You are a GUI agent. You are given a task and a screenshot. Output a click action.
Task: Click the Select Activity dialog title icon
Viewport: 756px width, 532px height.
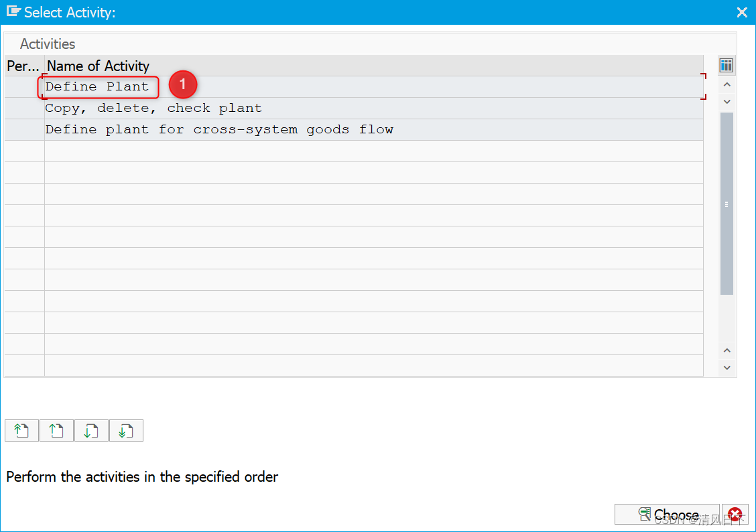[13, 11]
